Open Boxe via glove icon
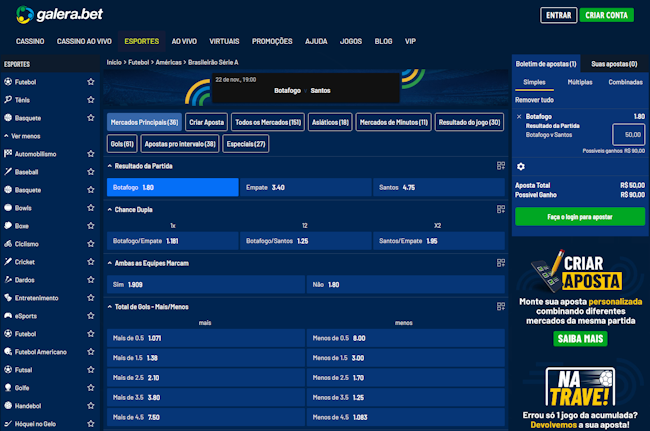 point(8,225)
